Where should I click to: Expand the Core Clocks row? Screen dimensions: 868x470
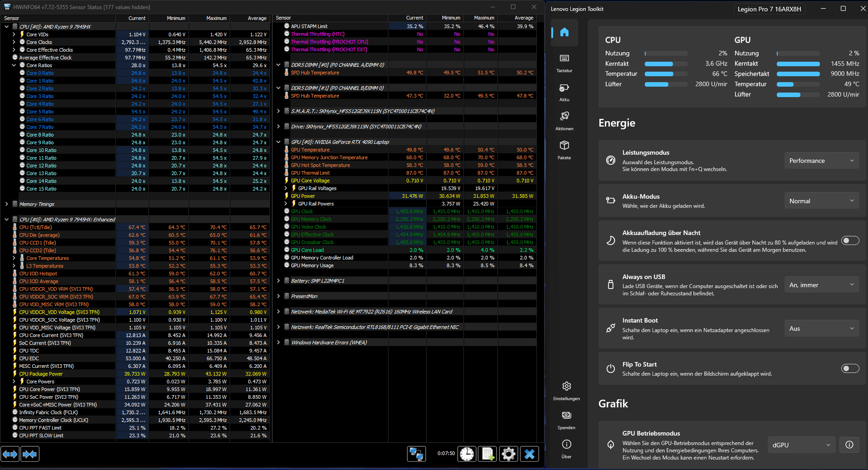tap(14, 42)
